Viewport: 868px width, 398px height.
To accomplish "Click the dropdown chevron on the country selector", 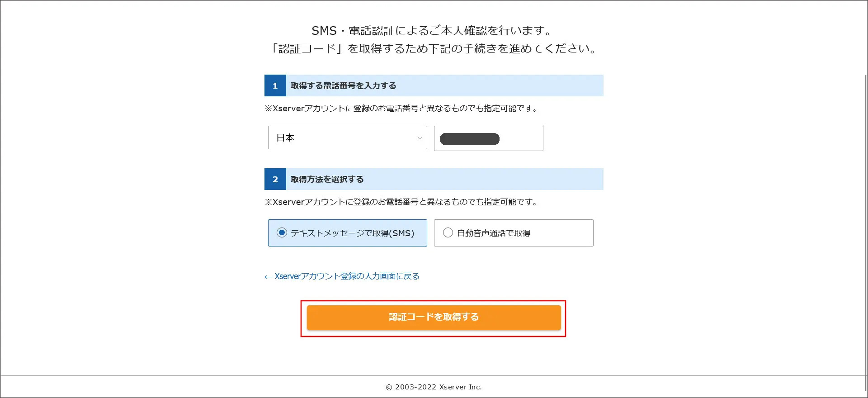I will click(x=419, y=138).
